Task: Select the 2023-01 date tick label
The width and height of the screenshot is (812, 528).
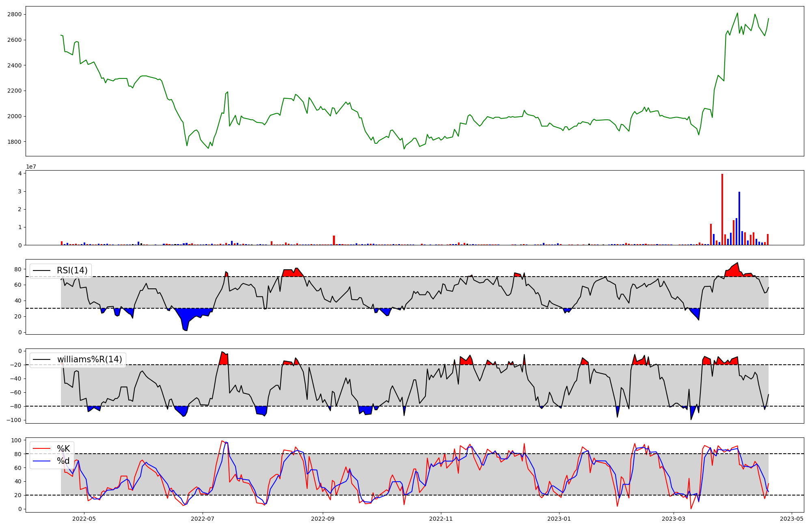Action: point(559,519)
